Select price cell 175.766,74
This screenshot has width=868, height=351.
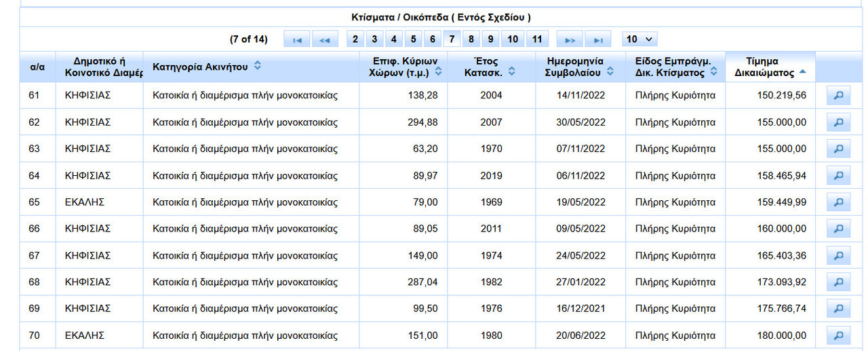tap(770, 309)
